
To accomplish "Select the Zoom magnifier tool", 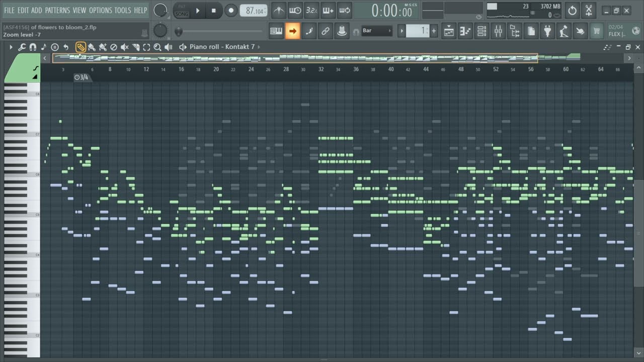I will pyautogui.click(x=157, y=47).
